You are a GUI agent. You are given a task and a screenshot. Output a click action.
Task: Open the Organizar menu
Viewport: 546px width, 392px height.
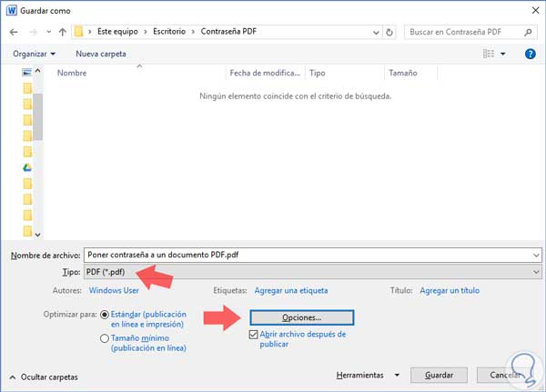point(34,54)
